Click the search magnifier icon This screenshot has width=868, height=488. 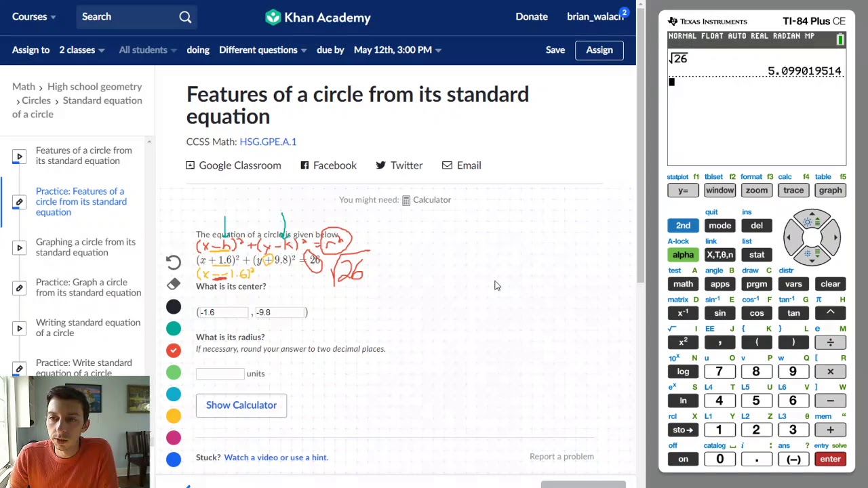click(185, 17)
